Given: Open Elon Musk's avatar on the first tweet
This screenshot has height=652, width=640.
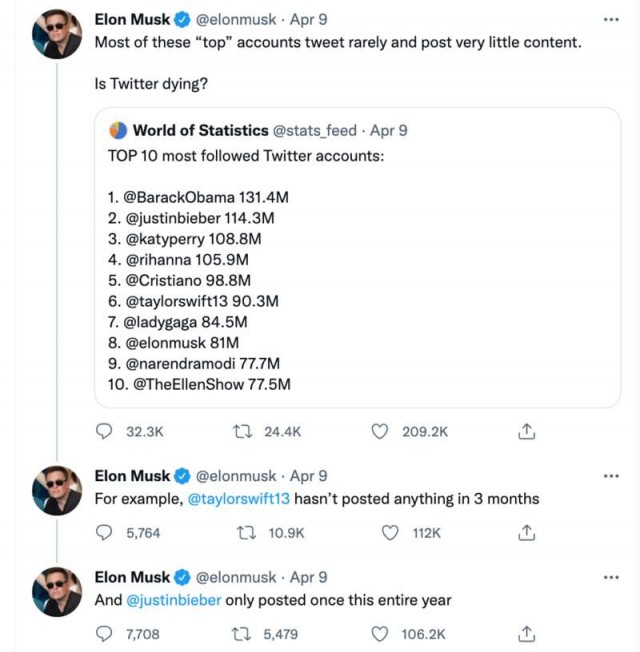Looking at the screenshot, I should pos(57,34).
